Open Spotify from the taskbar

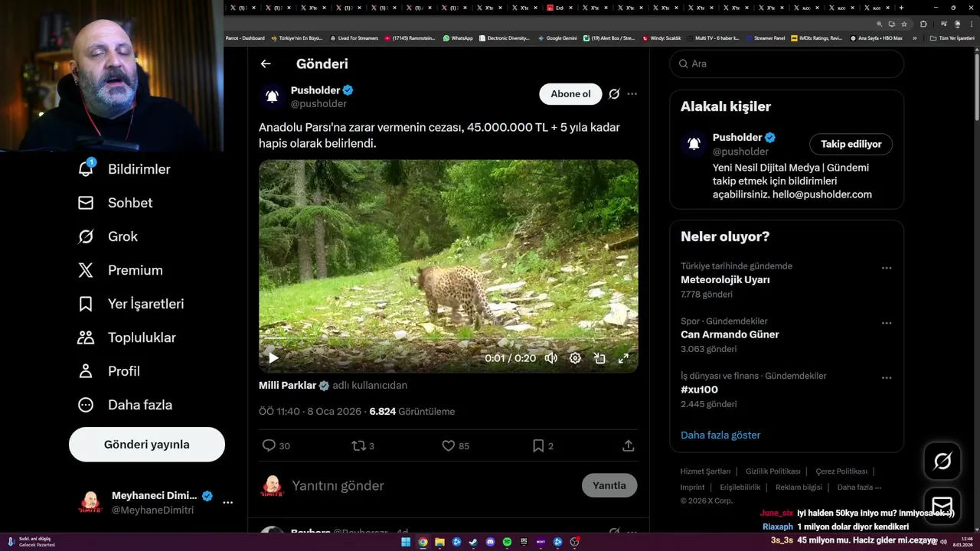[x=507, y=542]
